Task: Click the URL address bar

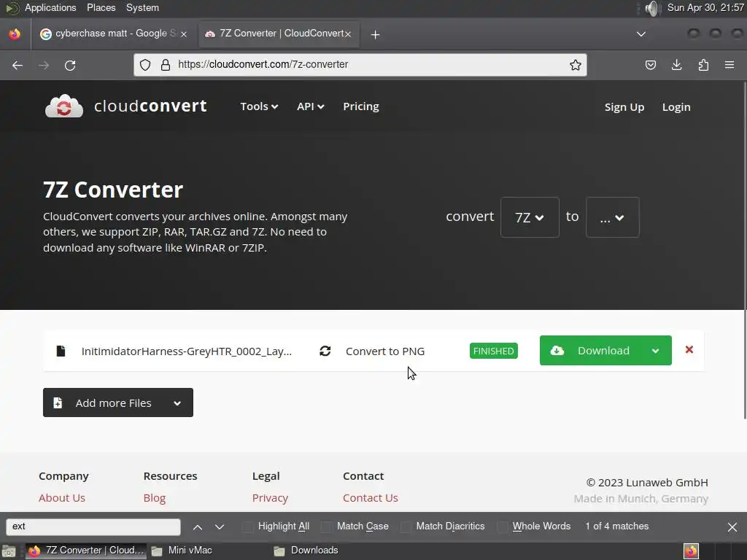Action: (x=360, y=65)
